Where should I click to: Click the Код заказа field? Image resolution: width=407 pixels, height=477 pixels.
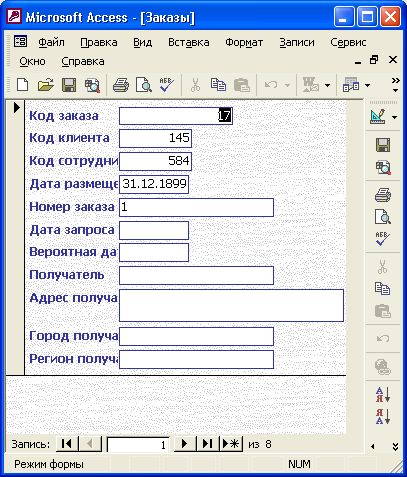pyautogui.click(x=176, y=116)
